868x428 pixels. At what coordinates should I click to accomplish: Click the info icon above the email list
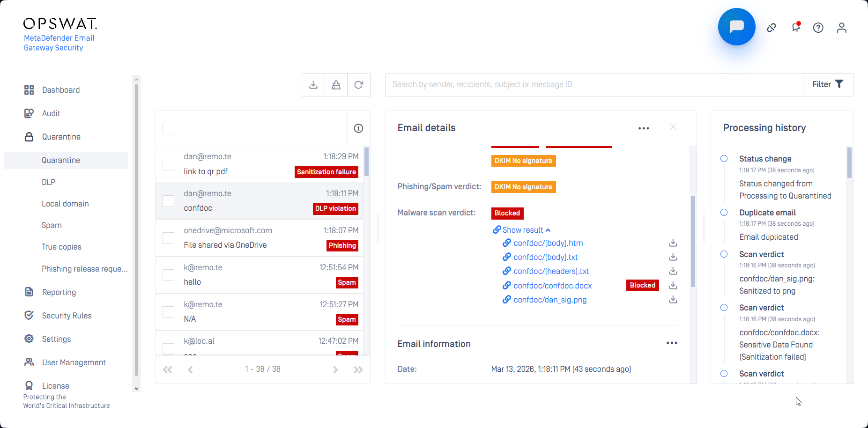click(x=358, y=128)
